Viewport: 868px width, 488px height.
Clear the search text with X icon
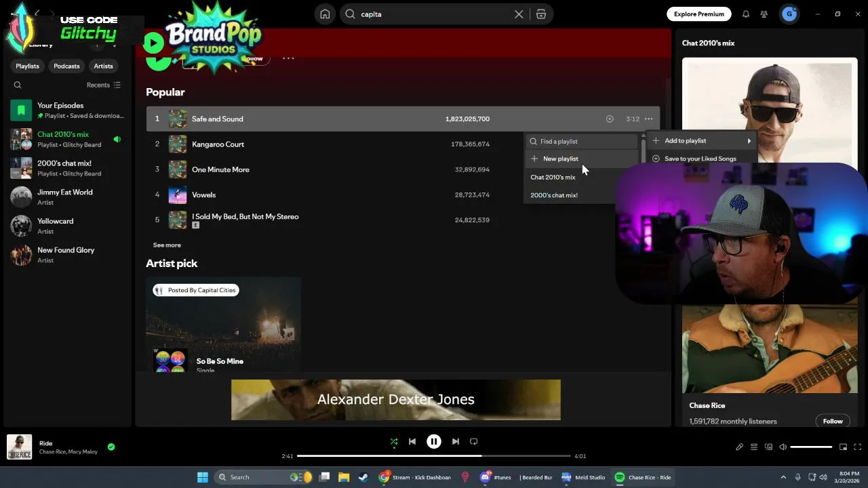tap(519, 14)
